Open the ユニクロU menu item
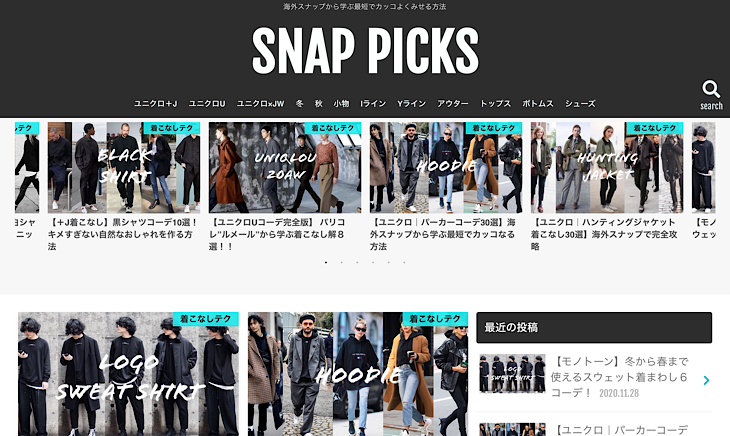Viewport: 730px width, 436px height. (207, 104)
